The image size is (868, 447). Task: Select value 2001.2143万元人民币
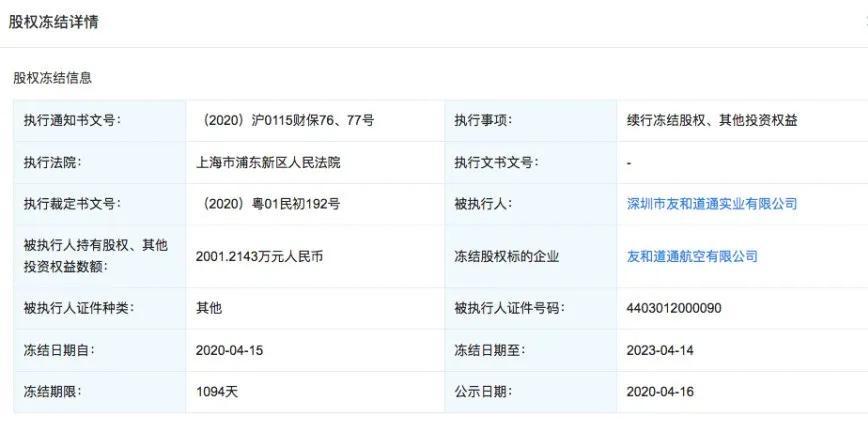(259, 256)
